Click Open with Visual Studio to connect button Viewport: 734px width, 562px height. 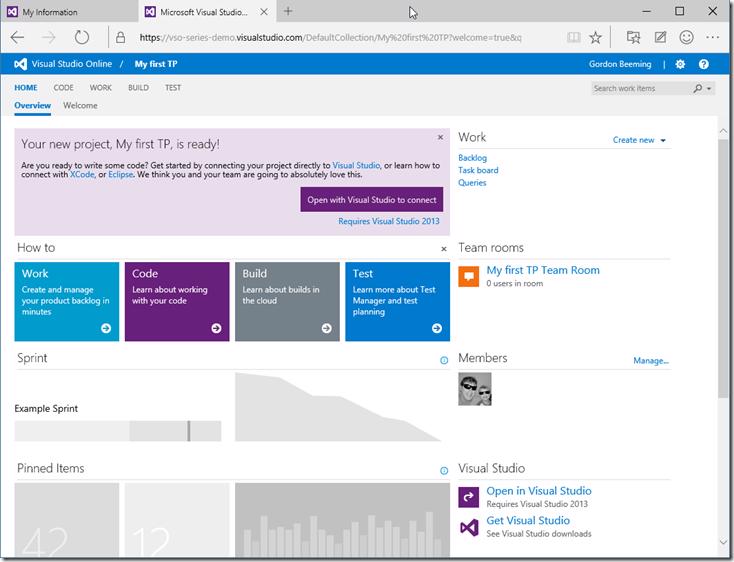372,200
